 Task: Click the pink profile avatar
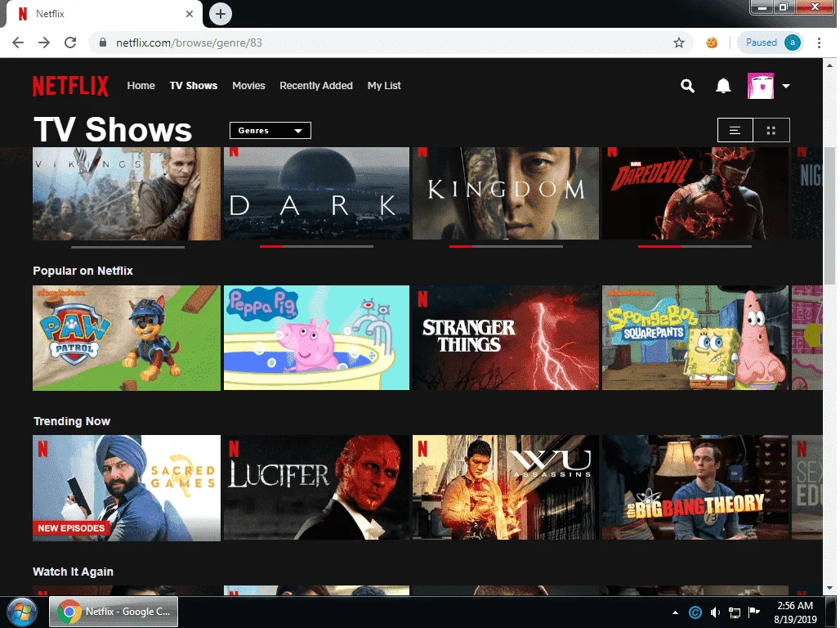761,86
